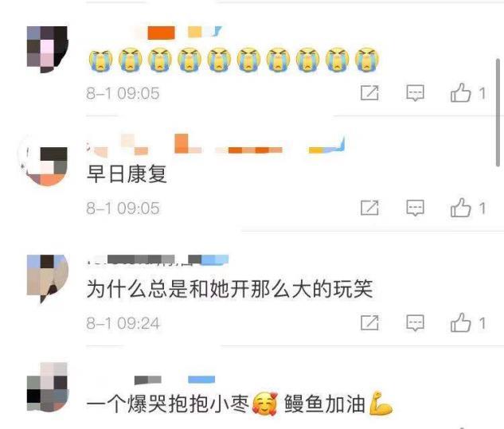Viewport: 504px width, 429px height.
Task: Reply to the 早日康复 comment
Action: 415,208
